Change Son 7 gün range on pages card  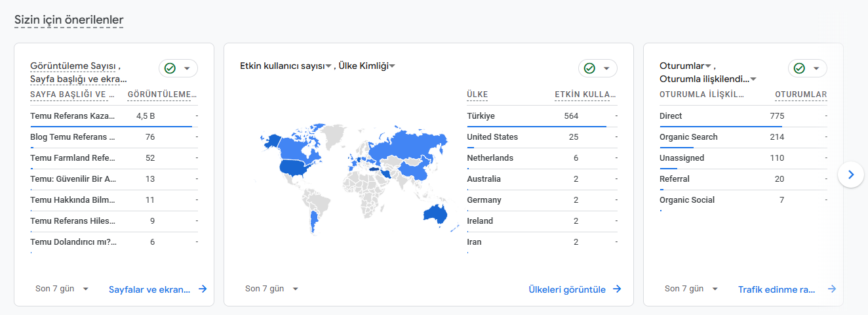click(x=62, y=289)
